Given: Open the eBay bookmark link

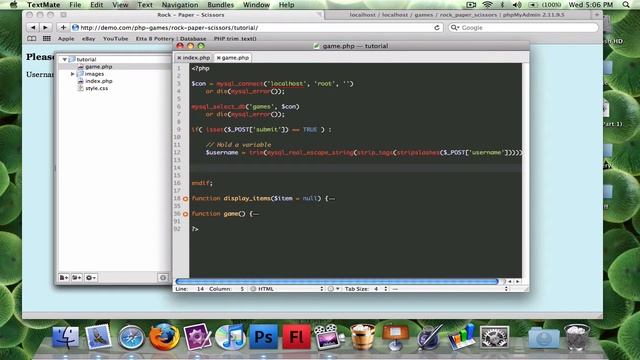Looking at the screenshot, I should 88,38.
